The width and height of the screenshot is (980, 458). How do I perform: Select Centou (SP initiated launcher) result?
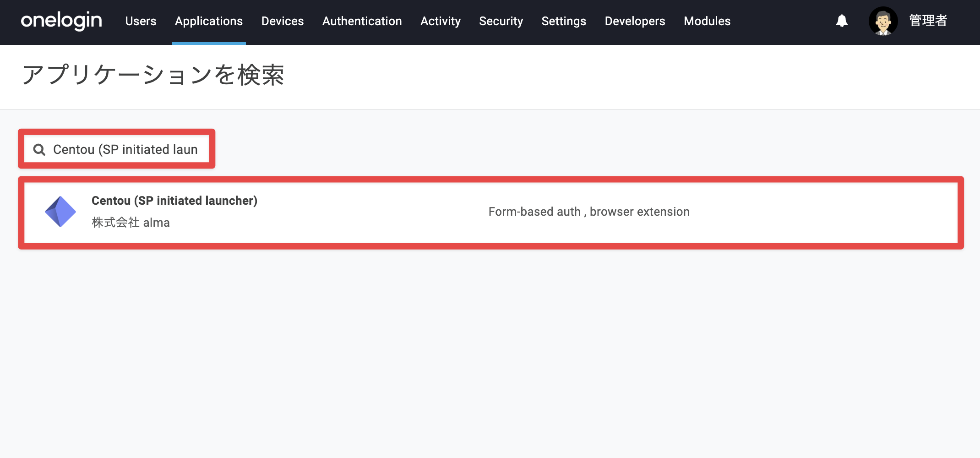(491, 213)
